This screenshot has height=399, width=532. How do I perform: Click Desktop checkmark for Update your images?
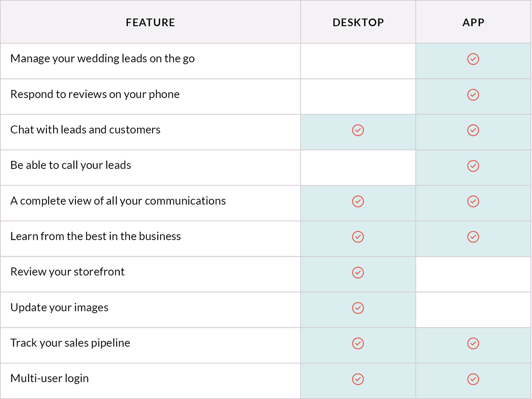[358, 308]
